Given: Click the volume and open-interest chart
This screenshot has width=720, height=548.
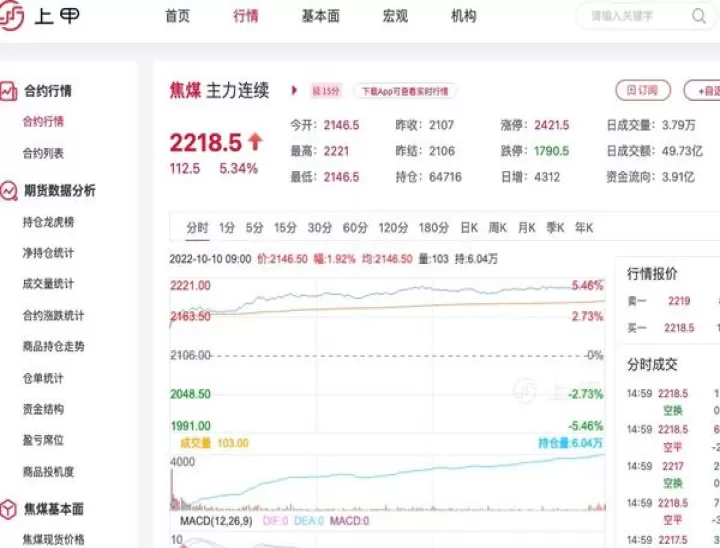Looking at the screenshot, I should coord(387,482).
